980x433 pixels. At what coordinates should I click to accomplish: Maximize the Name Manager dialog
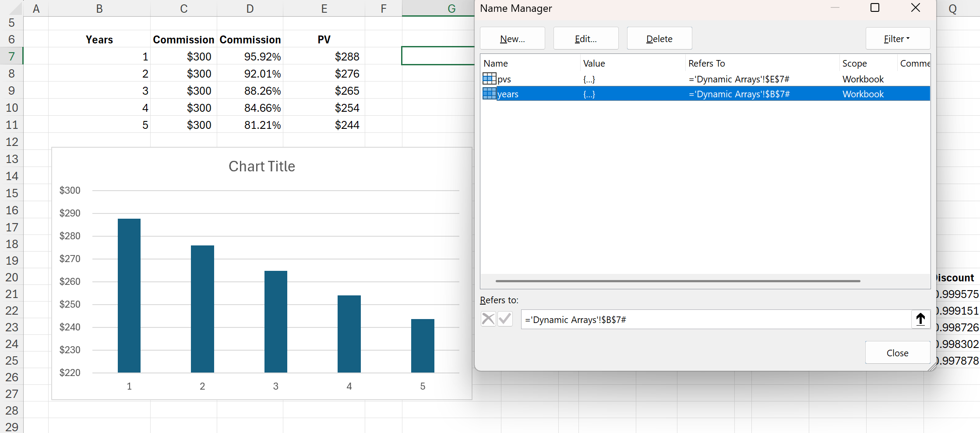coord(874,8)
